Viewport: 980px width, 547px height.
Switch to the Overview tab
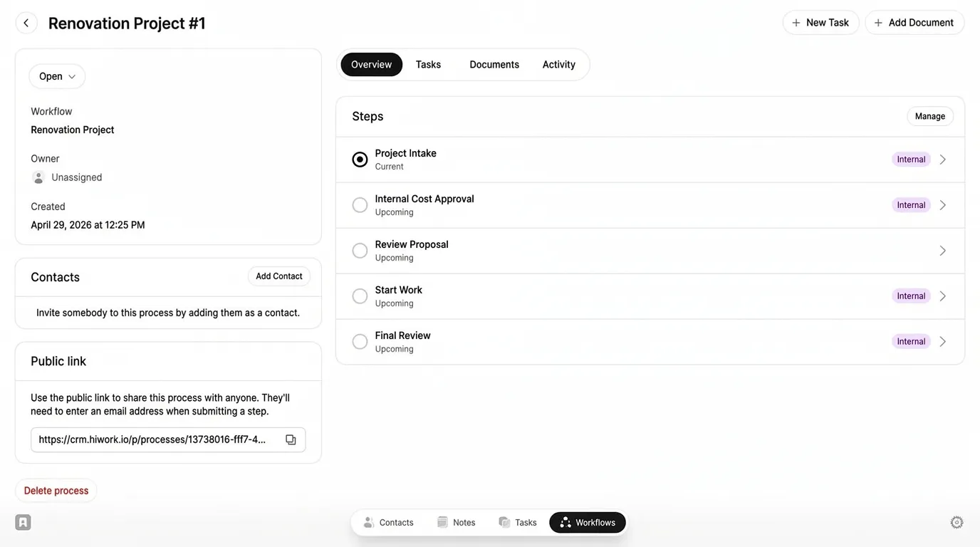pyautogui.click(x=371, y=64)
